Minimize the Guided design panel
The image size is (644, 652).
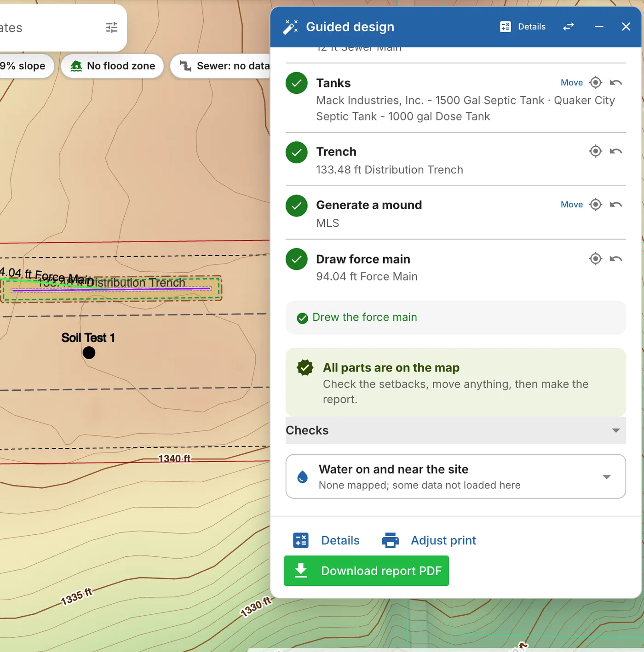pyautogui.click(x=599, y=27)
